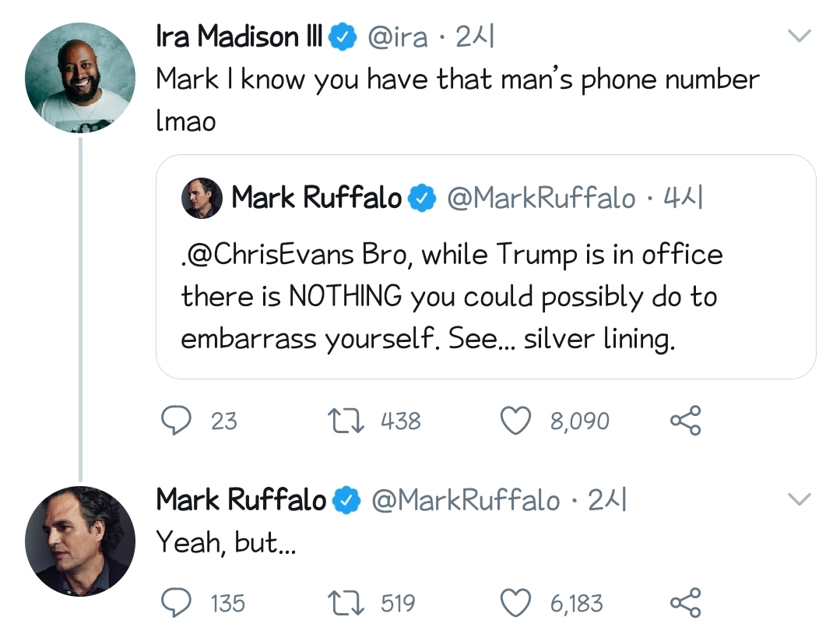This screenshot has height=631, width=840.
Task: Open dropdown arrow on Mark Ruffalo's reply
Action: (x=800, y=499)
